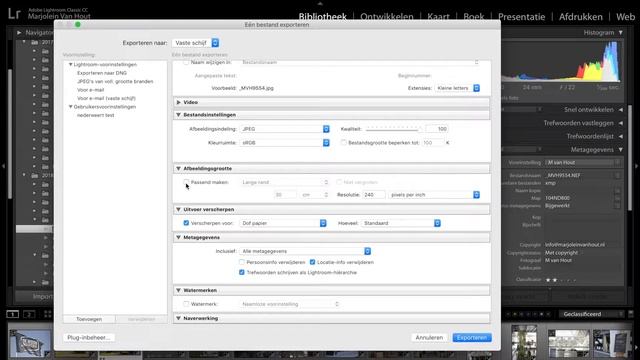Collapse the Histogram panel triangle
This screenshot has width=640, height=360.
coord(620,33)
